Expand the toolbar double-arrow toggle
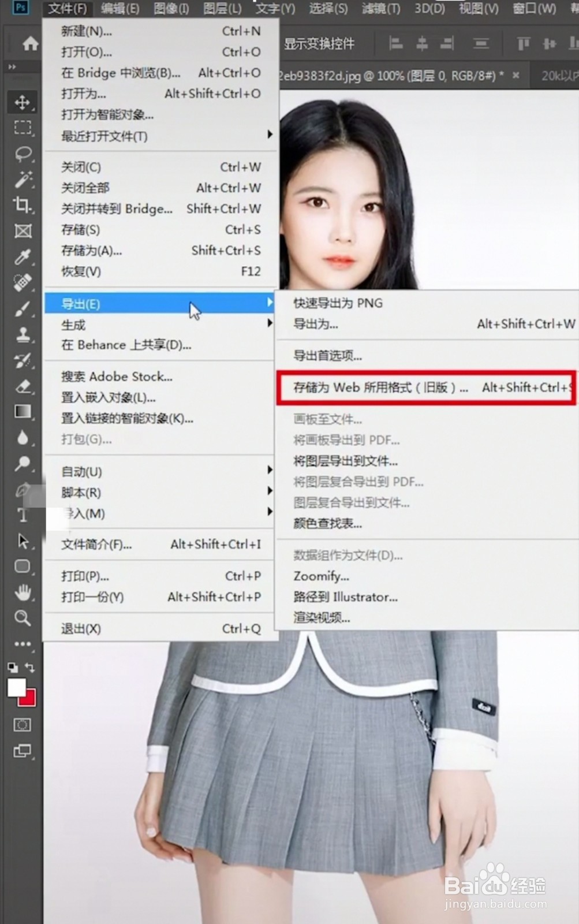579x924 pixels. [x=12, y=67]
